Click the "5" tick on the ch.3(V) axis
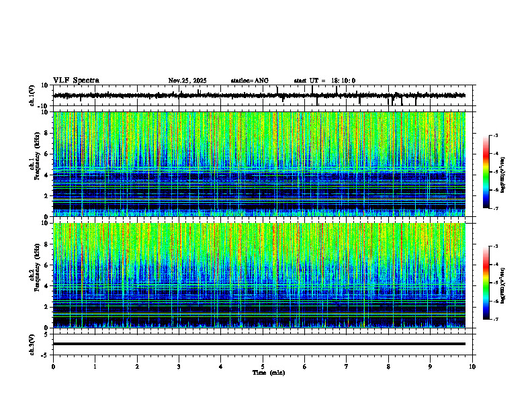This screenshot has width=532, height=411. [46, 334]
